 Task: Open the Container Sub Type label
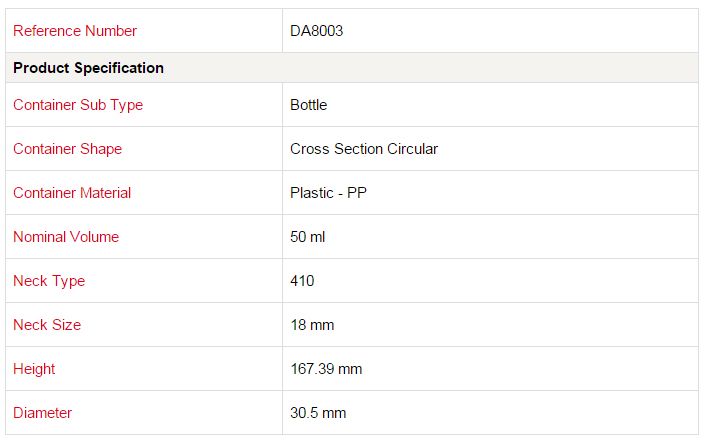78,105
